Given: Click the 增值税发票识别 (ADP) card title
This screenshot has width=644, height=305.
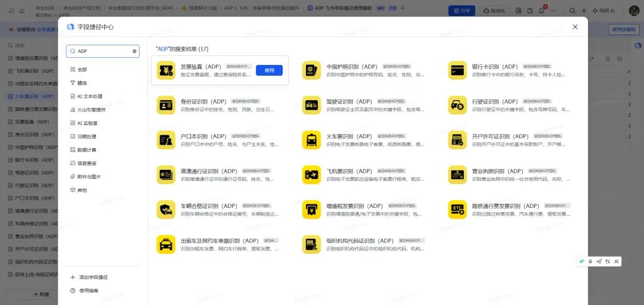Looking at the screenshot, I should point(355,206).
